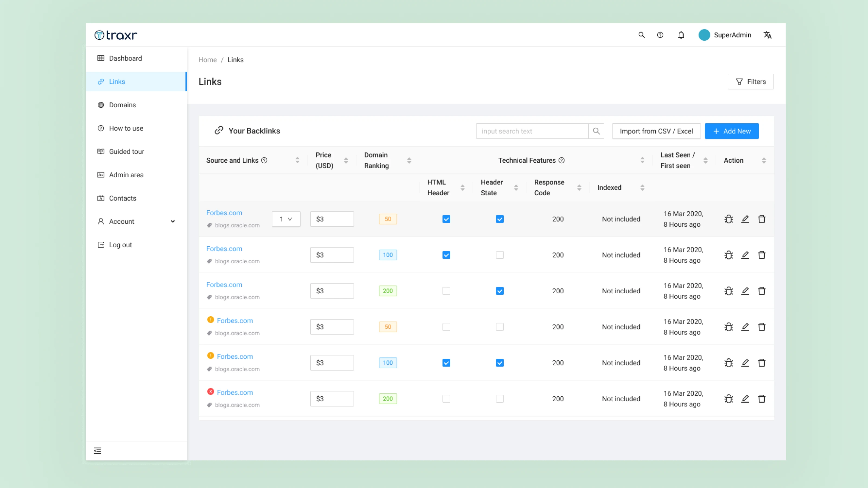Sort by Price (USD) column arrows
The image size is (868, 488).
click(346, 160)
